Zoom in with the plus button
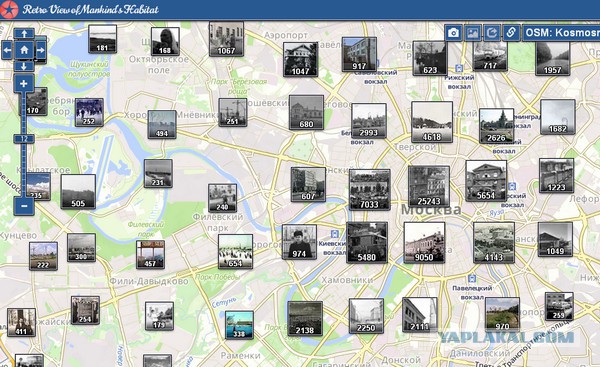Image resolution: width=600 pixels, height=367 pixels. coord(24,83)
